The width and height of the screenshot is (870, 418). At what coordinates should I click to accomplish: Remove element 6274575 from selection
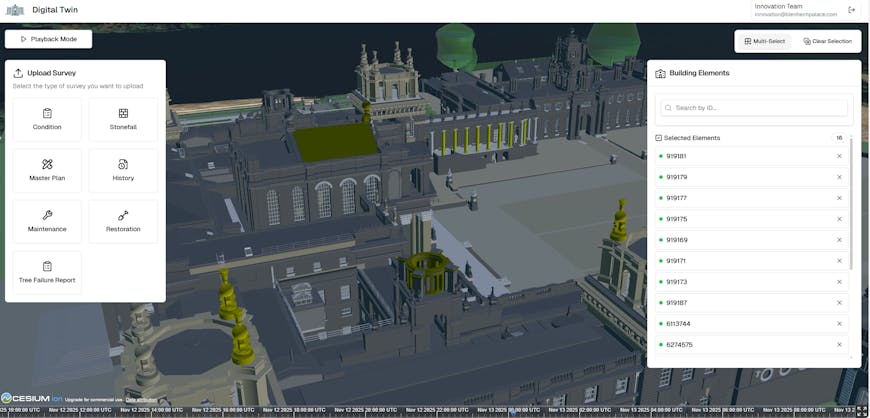tap(839, 345)
